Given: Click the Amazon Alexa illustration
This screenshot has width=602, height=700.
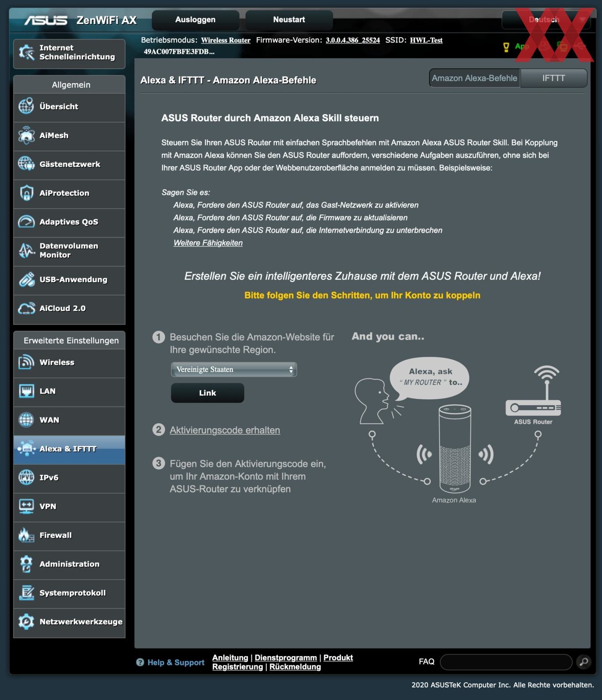Looking at the screenshot, I should [455, 449].
